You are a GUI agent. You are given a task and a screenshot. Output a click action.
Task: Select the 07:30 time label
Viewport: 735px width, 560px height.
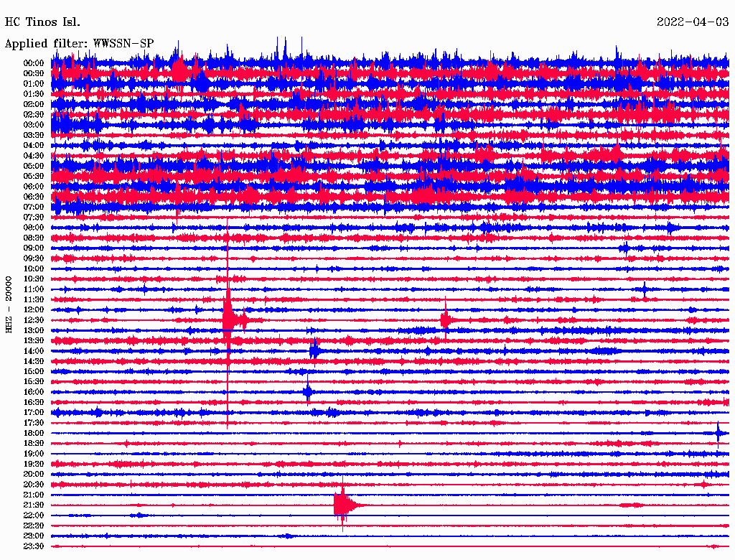34,218
